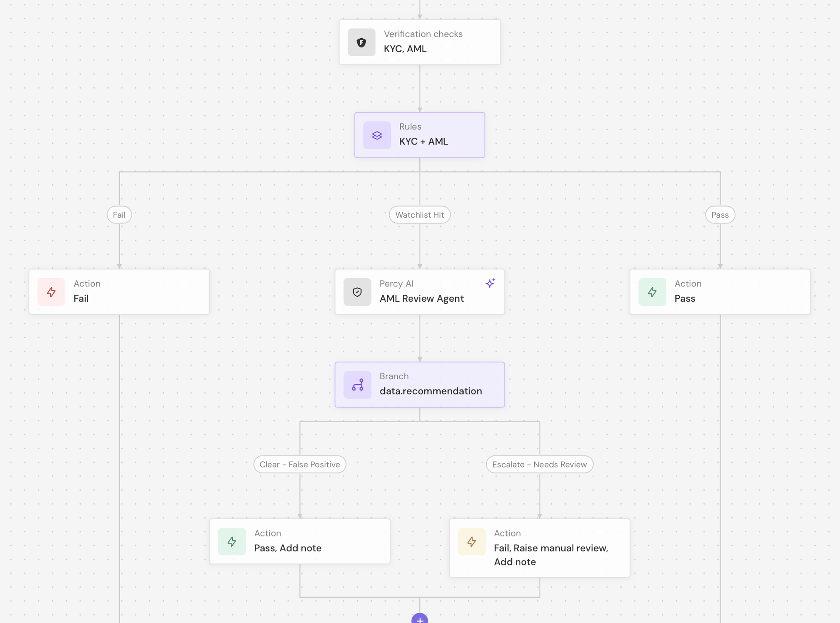Select the Pass branch label pill
The height and width of the screenshot is (623, 840).
[719, 215]
